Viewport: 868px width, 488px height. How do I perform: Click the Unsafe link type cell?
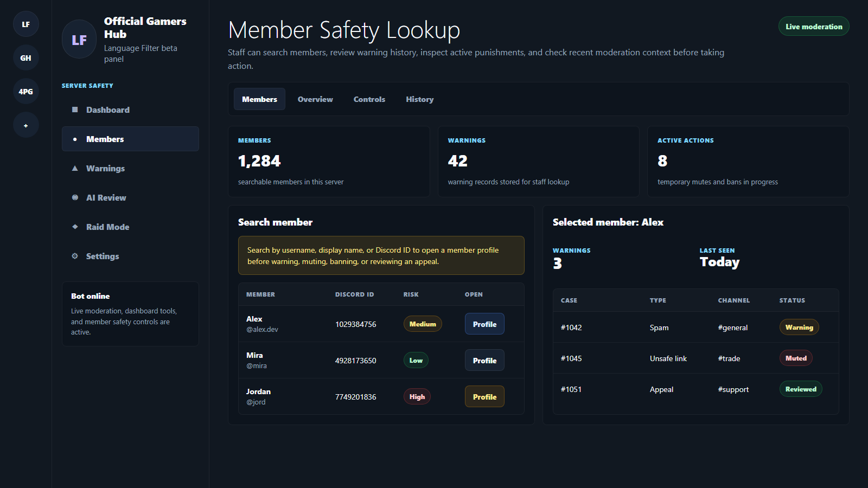(668, 358)
